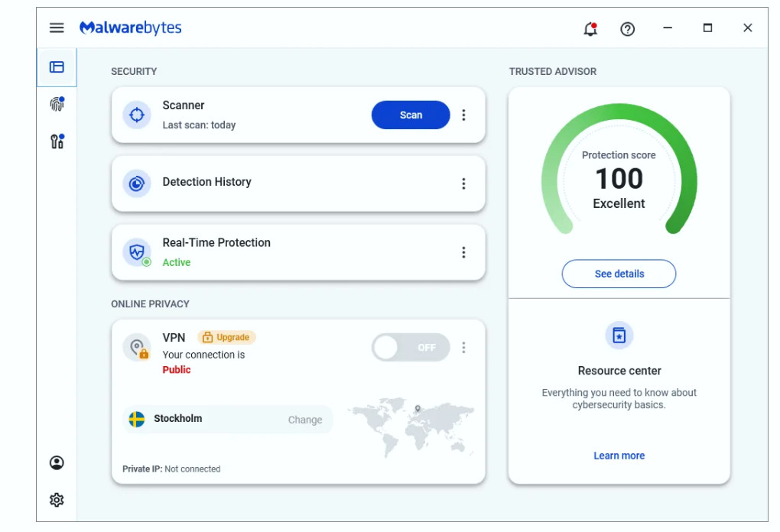Click Change to switch VPN location
Screen dimensions: 780x532
[305, 420]
